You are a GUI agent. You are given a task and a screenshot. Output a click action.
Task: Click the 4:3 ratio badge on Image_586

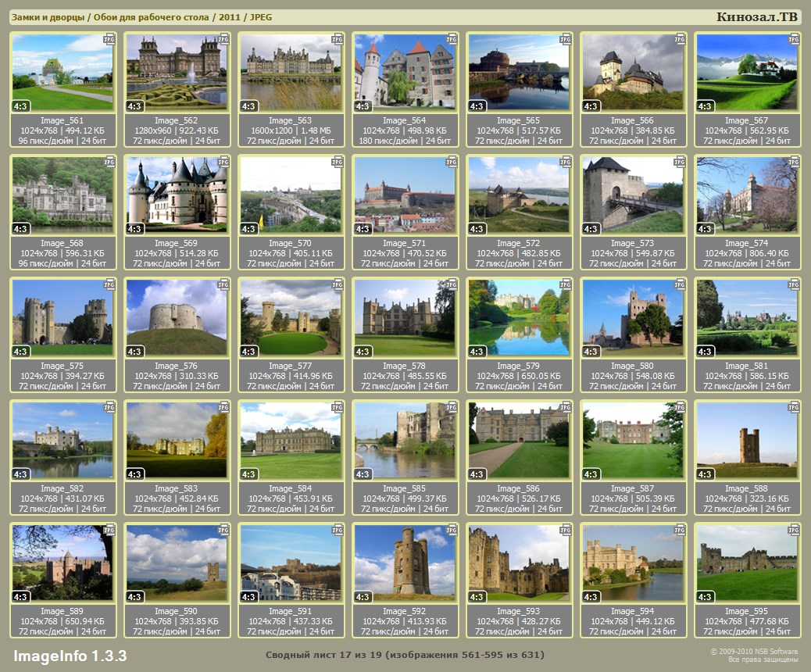(477, 474)
